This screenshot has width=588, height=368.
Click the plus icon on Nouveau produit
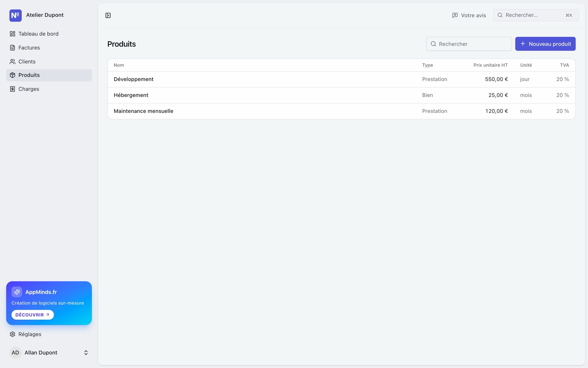(523, 44)
